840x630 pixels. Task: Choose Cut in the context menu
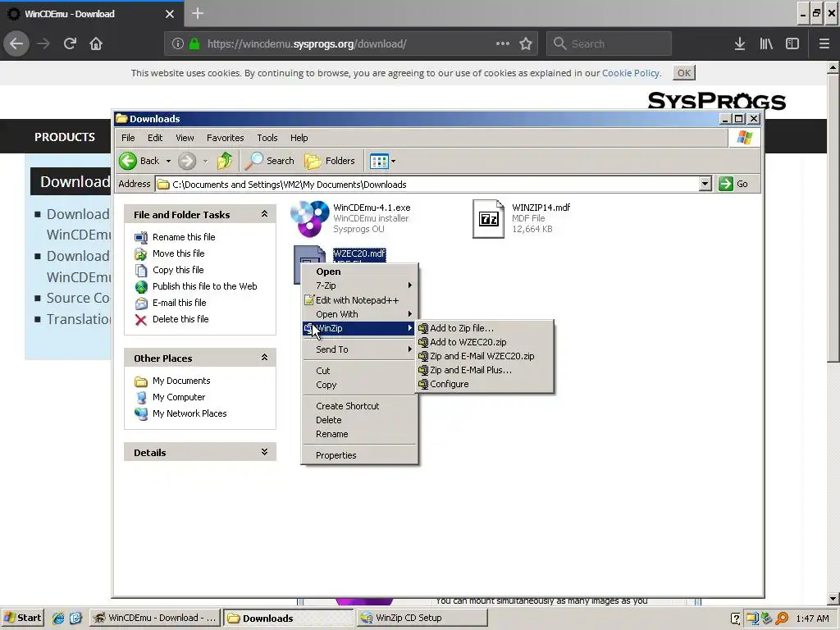pos(359,371)
